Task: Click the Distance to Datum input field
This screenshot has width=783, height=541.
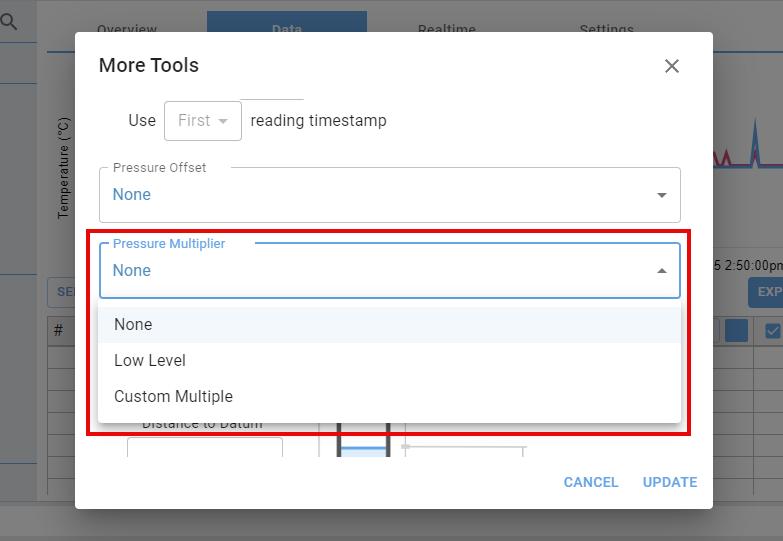Action: point(205,448)
